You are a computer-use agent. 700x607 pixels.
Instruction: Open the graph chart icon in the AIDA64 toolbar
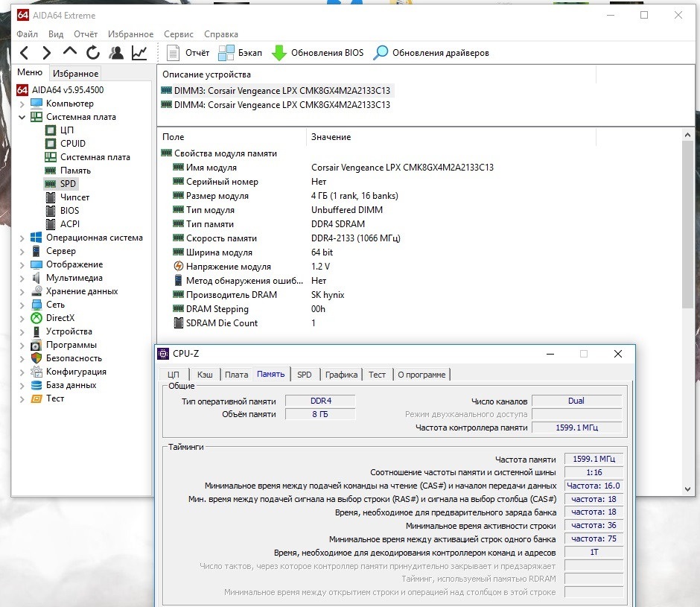139,53
